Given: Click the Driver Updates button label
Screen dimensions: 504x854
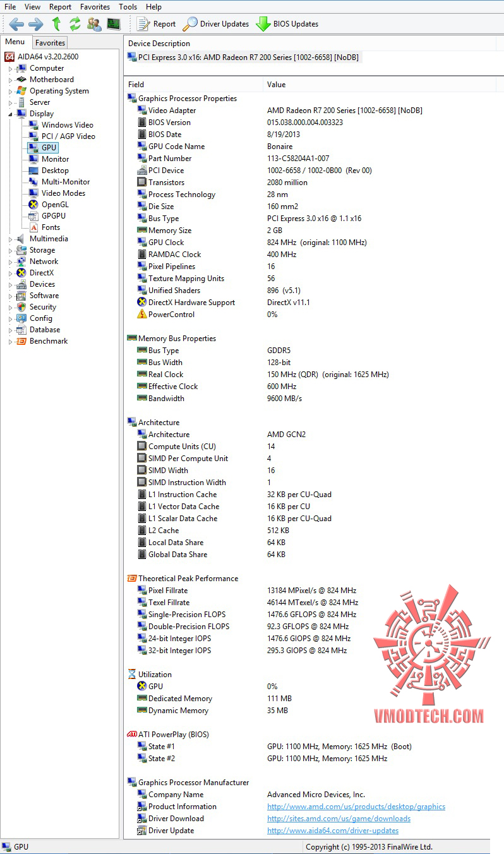Looking at the screenshot, I should pos(224,24).
